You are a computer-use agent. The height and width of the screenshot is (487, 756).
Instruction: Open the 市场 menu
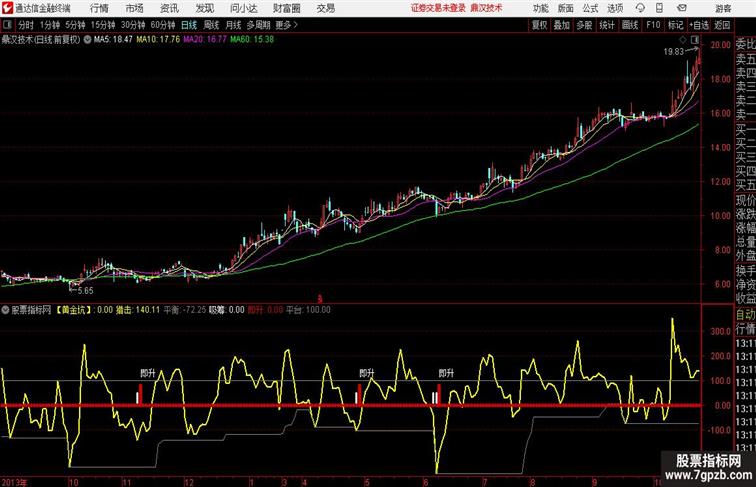click(135, 8)
